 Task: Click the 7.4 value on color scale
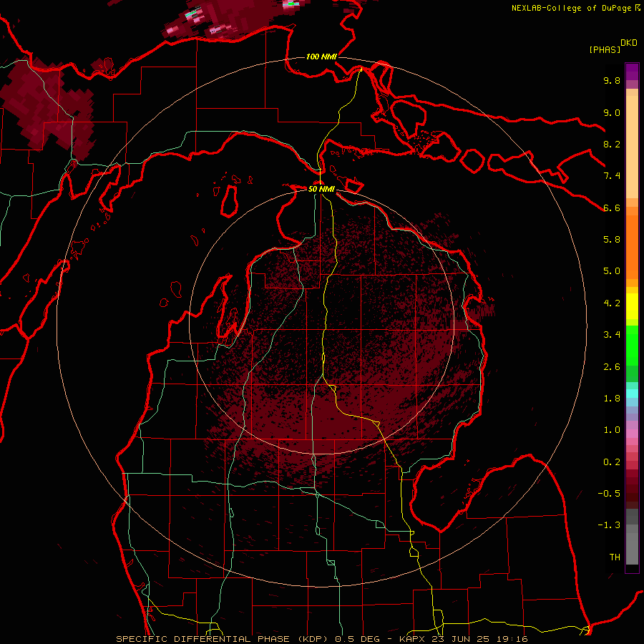[x=612, y=176]
